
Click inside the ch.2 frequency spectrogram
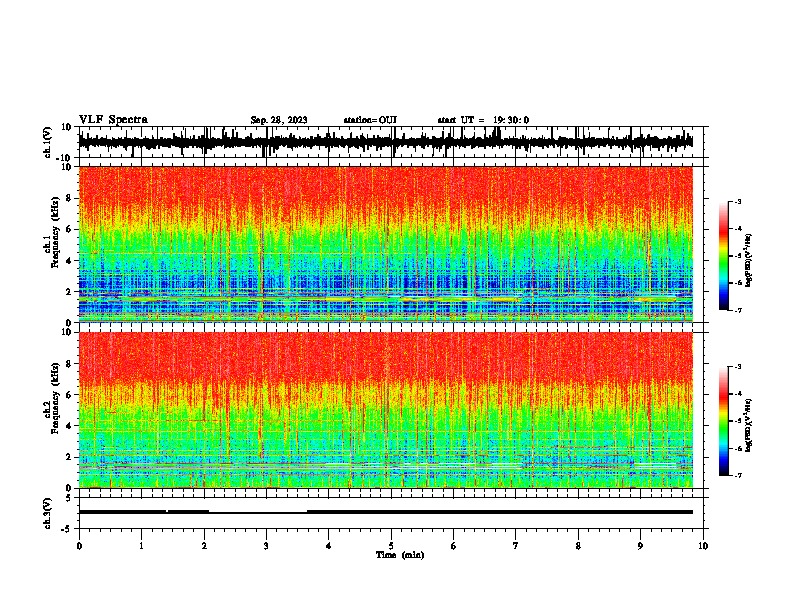click(386, 410)
